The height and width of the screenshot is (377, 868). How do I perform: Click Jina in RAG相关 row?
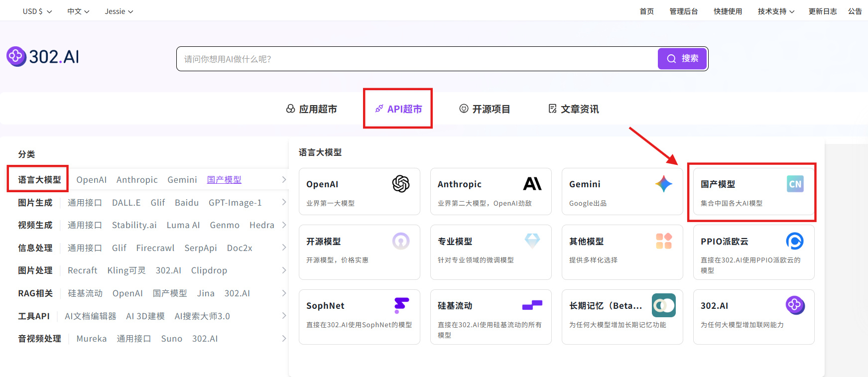tap(206, 293)
